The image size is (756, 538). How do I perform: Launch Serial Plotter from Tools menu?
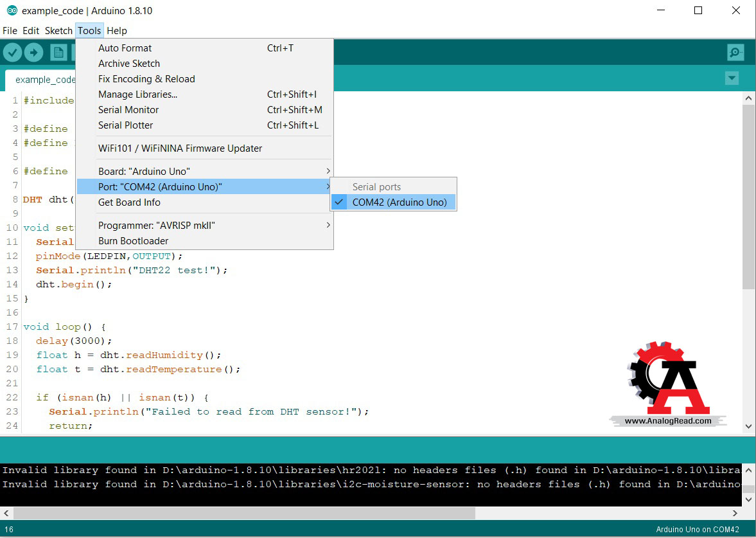click(x=204, y=125)
